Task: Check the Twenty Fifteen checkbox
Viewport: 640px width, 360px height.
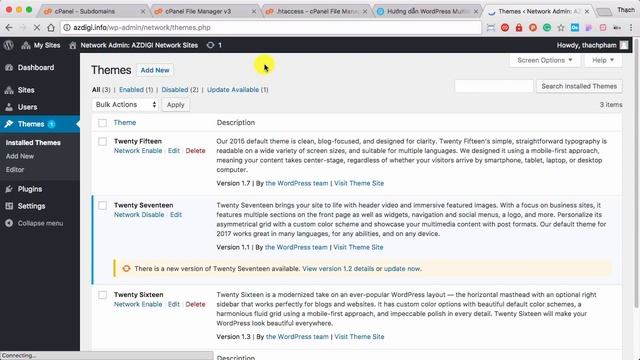Action: (x=102, y=142)
